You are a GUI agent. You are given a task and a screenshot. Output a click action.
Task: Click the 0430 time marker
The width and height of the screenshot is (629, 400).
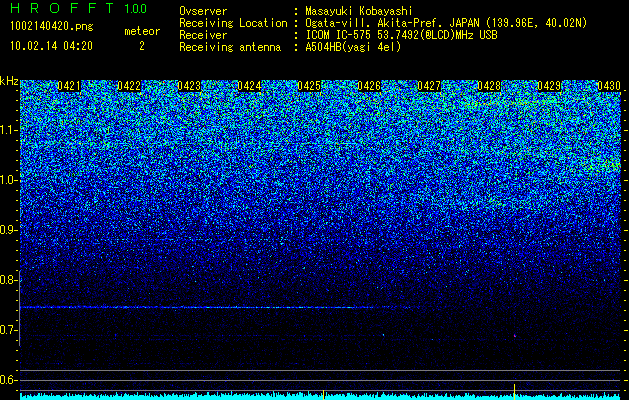point(609,86)
